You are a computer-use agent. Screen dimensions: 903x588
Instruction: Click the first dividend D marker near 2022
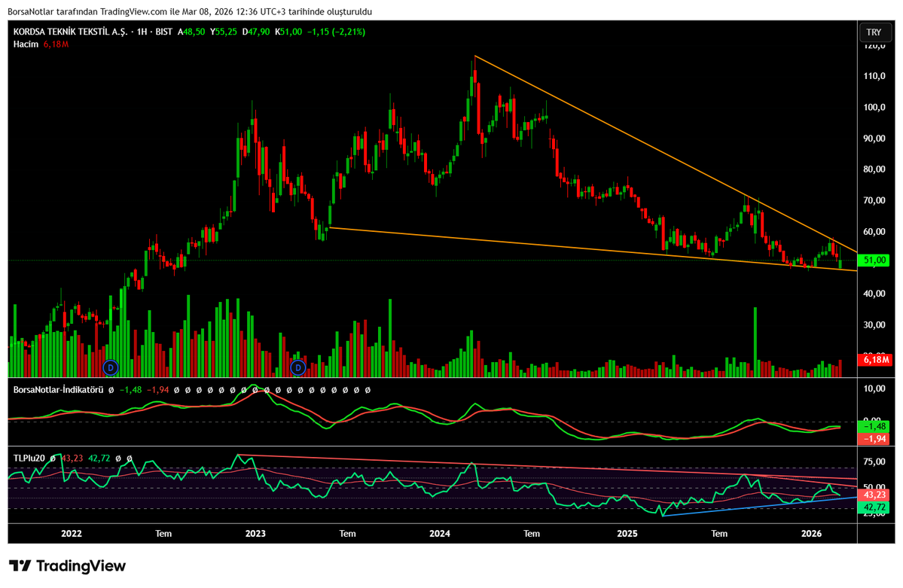point(110,367)
